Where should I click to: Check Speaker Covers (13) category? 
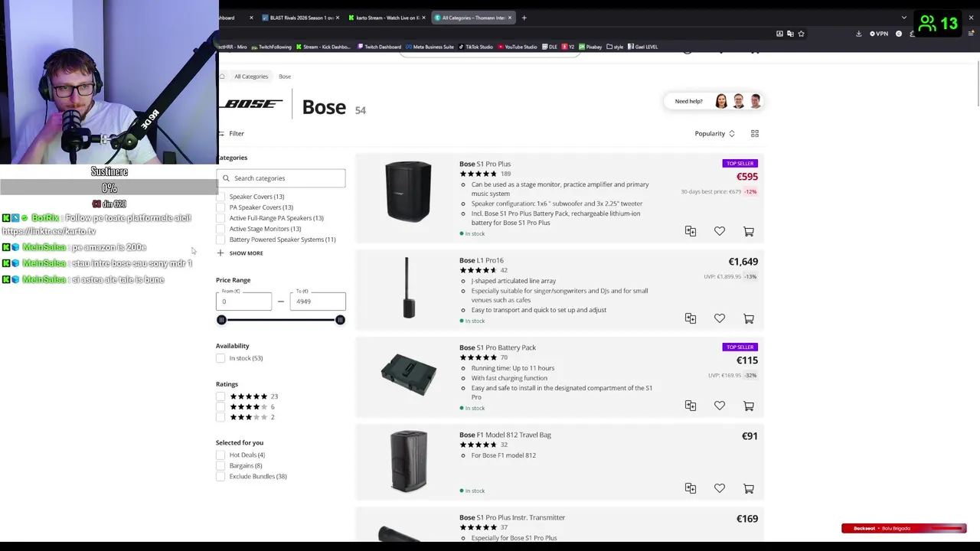221,197
